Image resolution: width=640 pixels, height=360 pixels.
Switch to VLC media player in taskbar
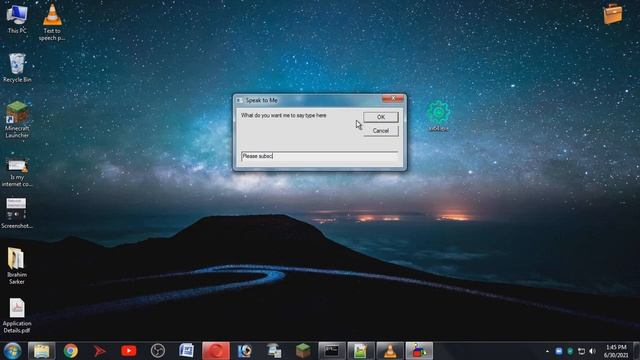[x=390, y=351]
